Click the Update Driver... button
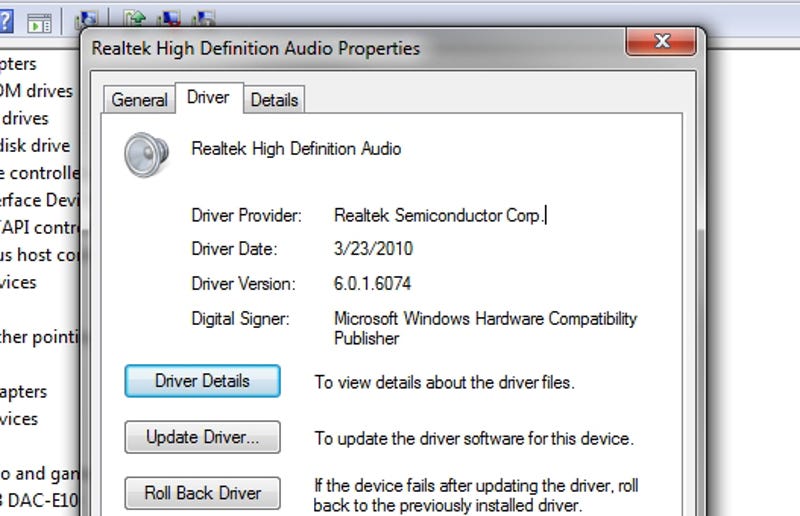 203,437
